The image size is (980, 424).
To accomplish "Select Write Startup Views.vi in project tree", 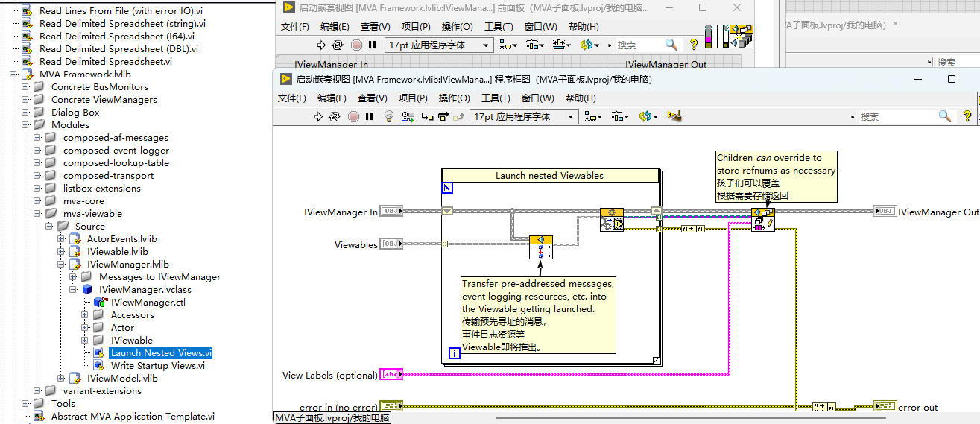I will tap(157, 365).
